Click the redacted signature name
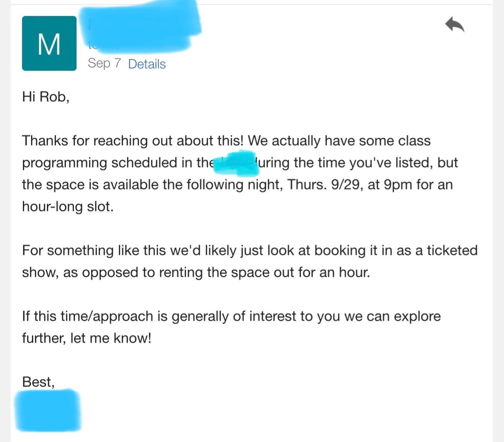Image resolution: width=504 pixels, height=442 pixels. (48, 409)
